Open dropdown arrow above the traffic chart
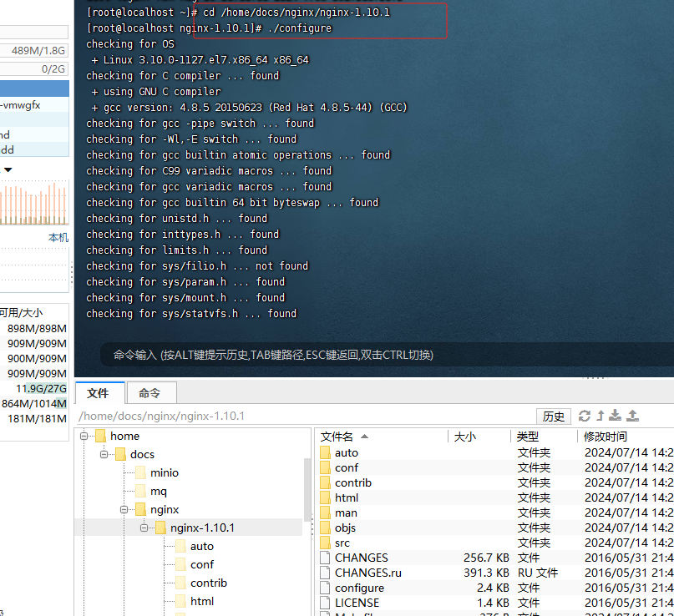The width and height of the screenshot is (674, 616). coord(8,169)
